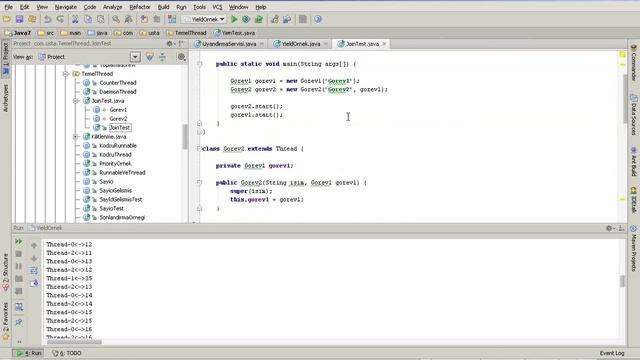Stop the running process
Viewport: 640px width, 360px height.
pyautogui.click(x=19, y=254)
